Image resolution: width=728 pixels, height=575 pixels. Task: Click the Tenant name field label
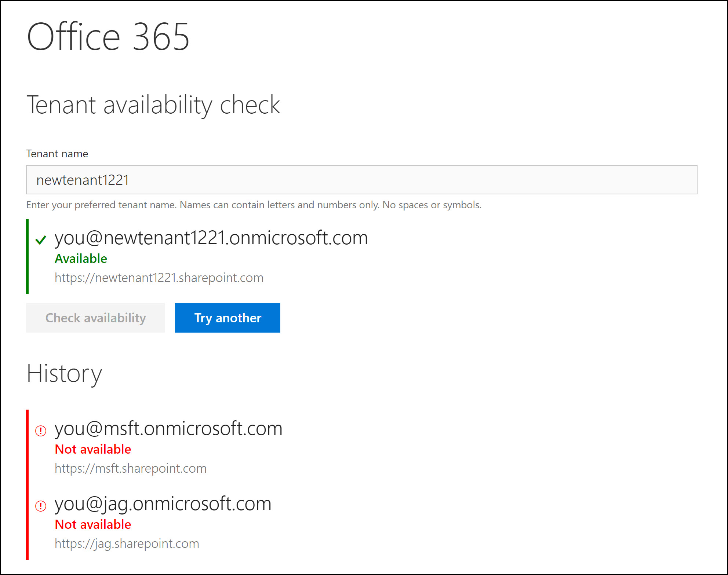coord(57,154)
